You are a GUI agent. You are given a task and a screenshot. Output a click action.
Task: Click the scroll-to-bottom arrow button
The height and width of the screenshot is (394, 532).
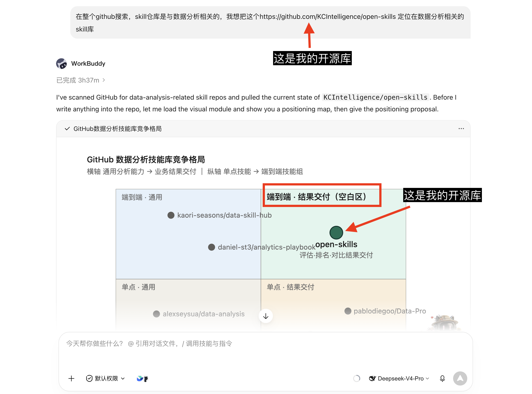pos(266,316)
